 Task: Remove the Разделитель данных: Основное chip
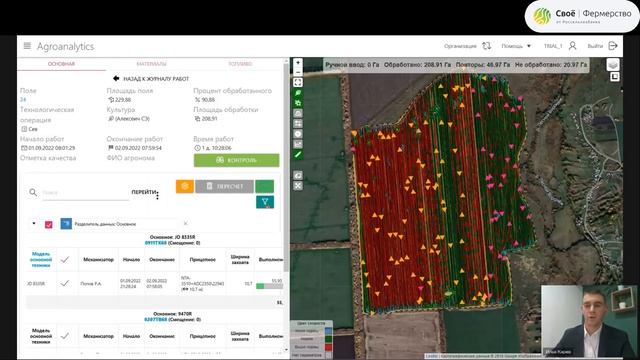(186, 223)
